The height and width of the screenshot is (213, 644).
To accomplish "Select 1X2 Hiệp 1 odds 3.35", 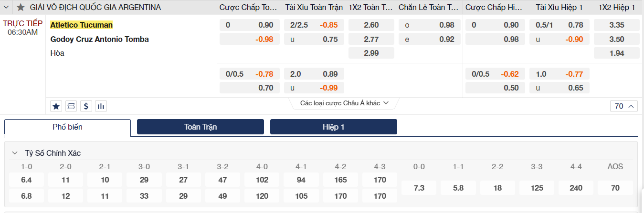I will [x=617, y=25].
